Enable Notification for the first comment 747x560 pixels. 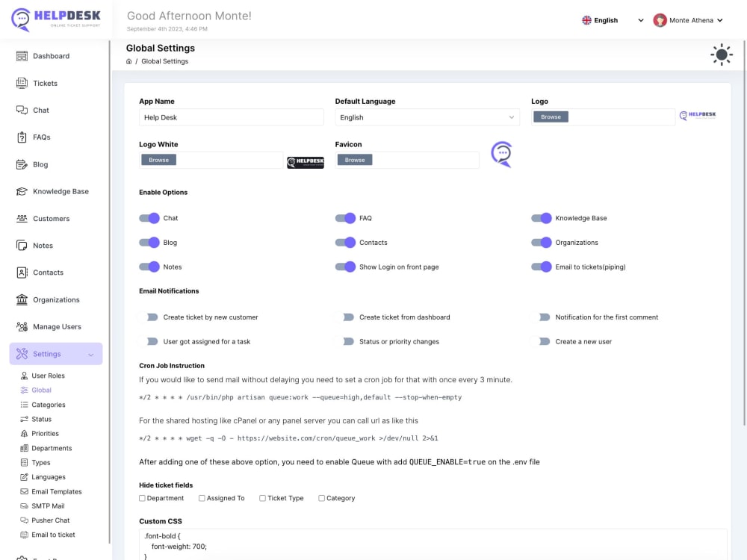click(541, 317)
